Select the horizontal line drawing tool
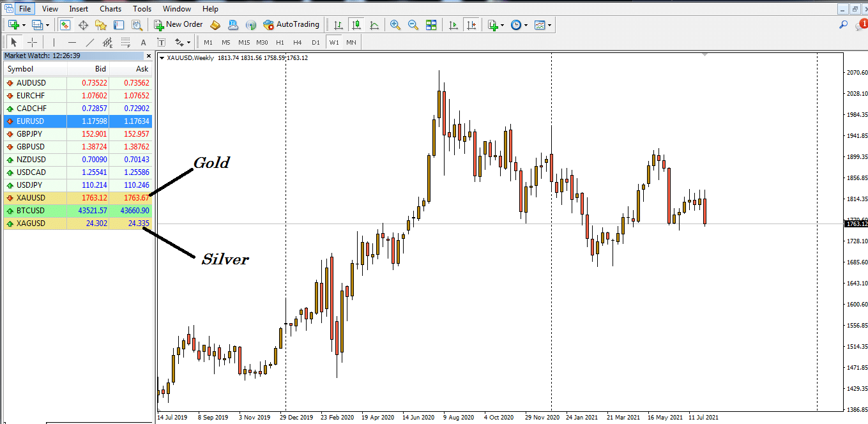 click(72, 43)
